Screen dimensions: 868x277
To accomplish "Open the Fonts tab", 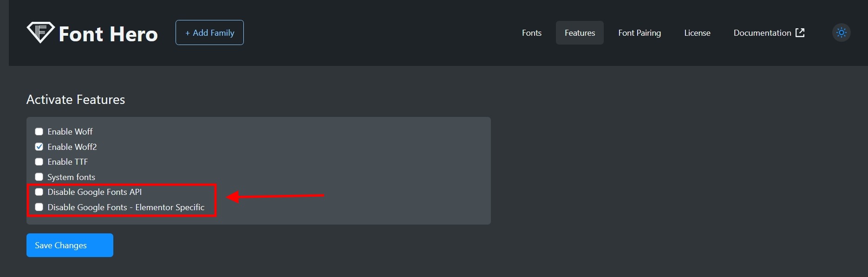I will pos(531,33).
